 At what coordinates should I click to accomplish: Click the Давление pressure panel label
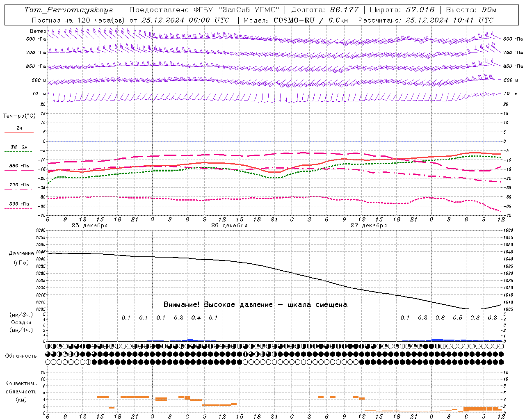[21, 253]
